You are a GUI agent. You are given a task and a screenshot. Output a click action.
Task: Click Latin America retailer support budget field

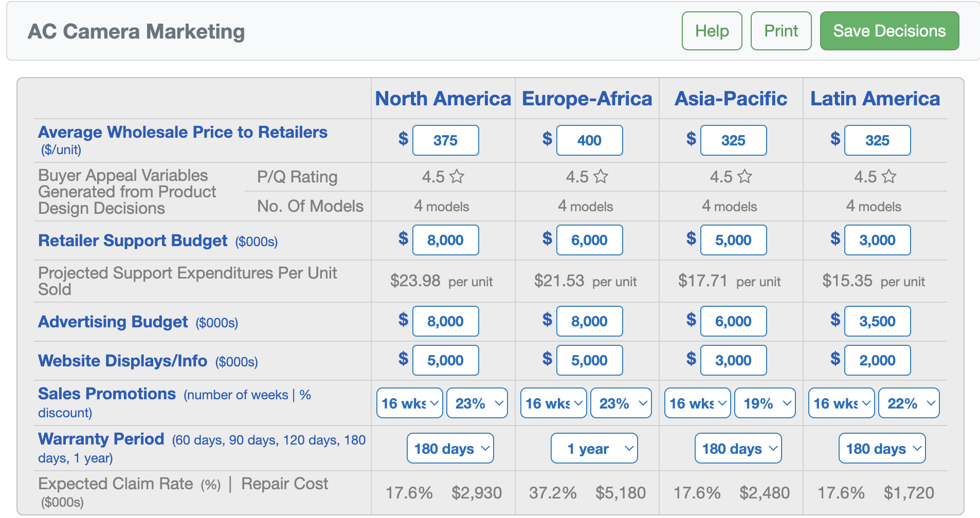[x=877, y=240]
